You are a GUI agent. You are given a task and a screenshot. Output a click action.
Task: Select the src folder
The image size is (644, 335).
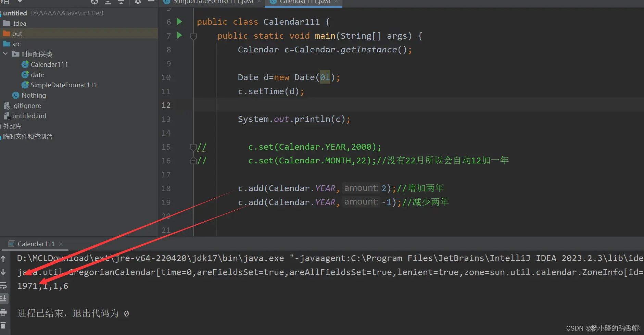point(12,44)
